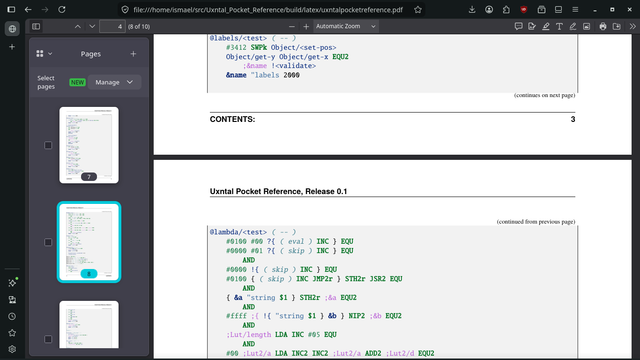This screenshot has height=360, width=640.
Task: Check the page 8 thumbnail checkbox
Action: pyautogui.click(x=48, y=242)
